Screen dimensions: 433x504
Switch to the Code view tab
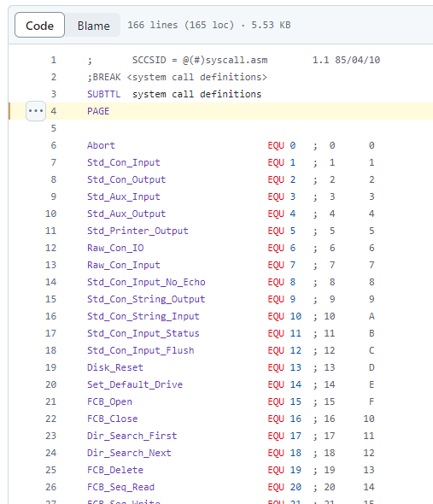click(x=39, y=25)
